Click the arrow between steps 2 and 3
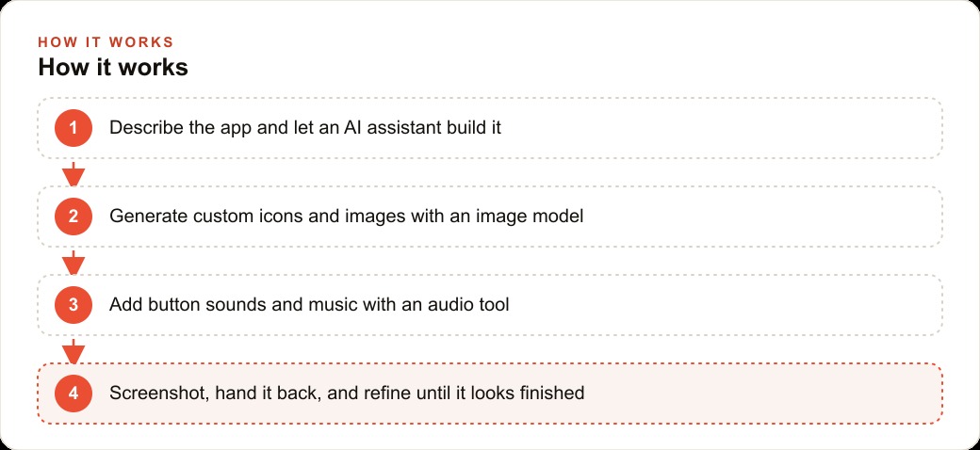Screen dimensions: 980x450 click(x=73, y=262)
